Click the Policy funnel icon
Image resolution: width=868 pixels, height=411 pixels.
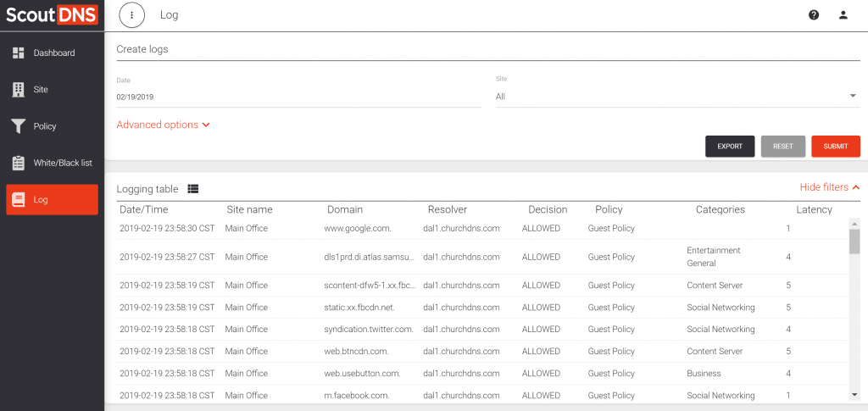pyautogui.click(x=19, y=126)
